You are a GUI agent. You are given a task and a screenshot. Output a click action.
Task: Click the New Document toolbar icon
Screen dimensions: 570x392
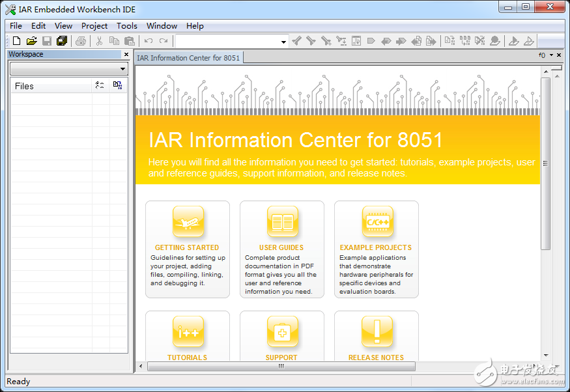point(16,41)
